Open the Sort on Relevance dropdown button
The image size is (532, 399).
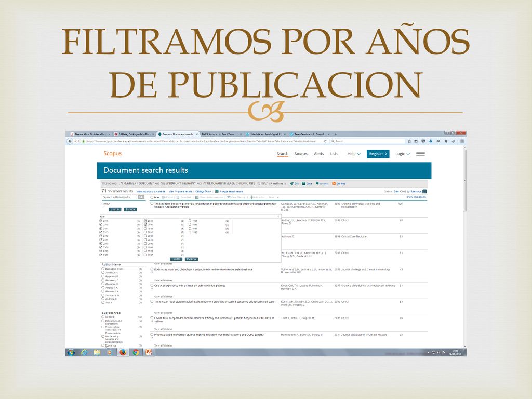(424, 191)
